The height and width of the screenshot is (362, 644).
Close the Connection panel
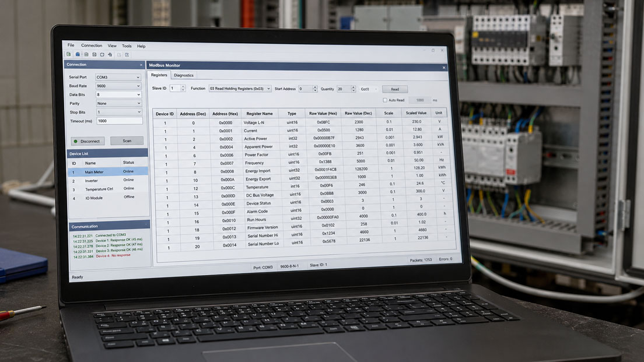point(141,65)
